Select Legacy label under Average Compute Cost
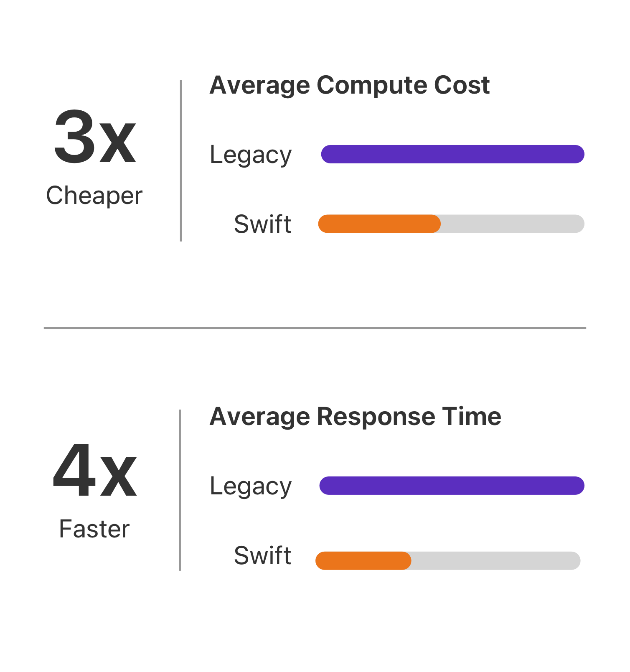Screen dimensions: 630x672 (251, 155)
